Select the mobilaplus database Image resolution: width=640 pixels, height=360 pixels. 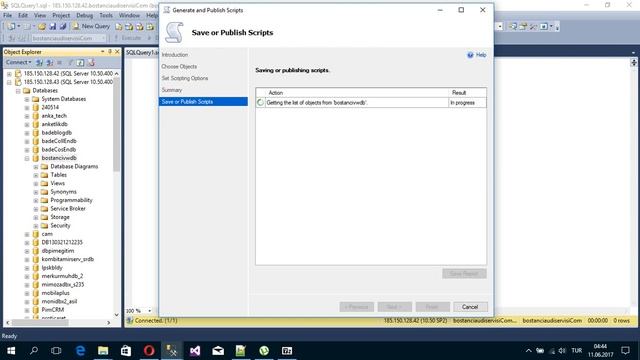56,293
